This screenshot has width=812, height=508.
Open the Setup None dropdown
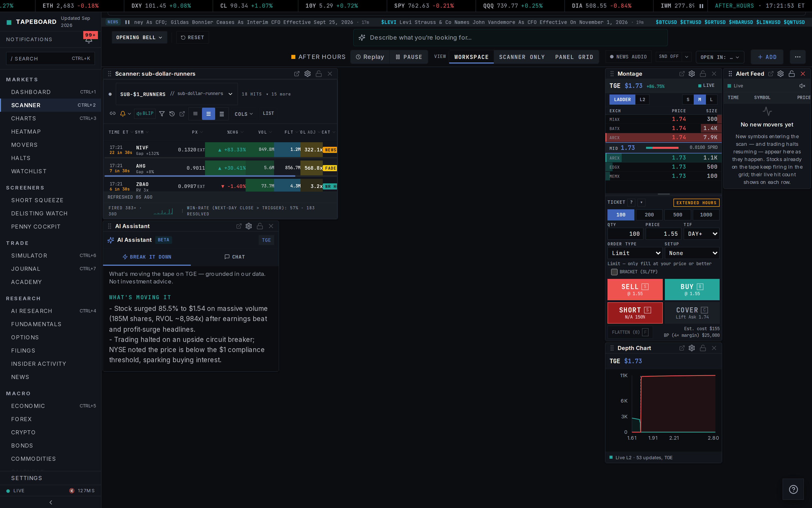(692, 253)
